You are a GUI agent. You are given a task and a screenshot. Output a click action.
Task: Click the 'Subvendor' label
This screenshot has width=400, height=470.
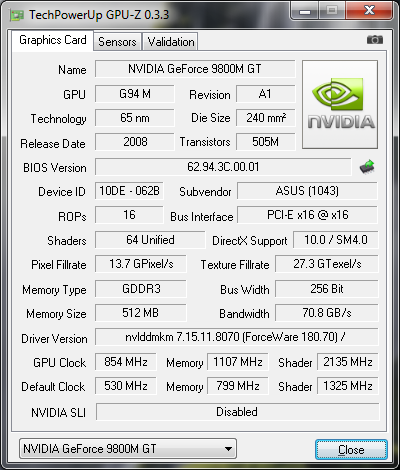(x=205, y=192)
